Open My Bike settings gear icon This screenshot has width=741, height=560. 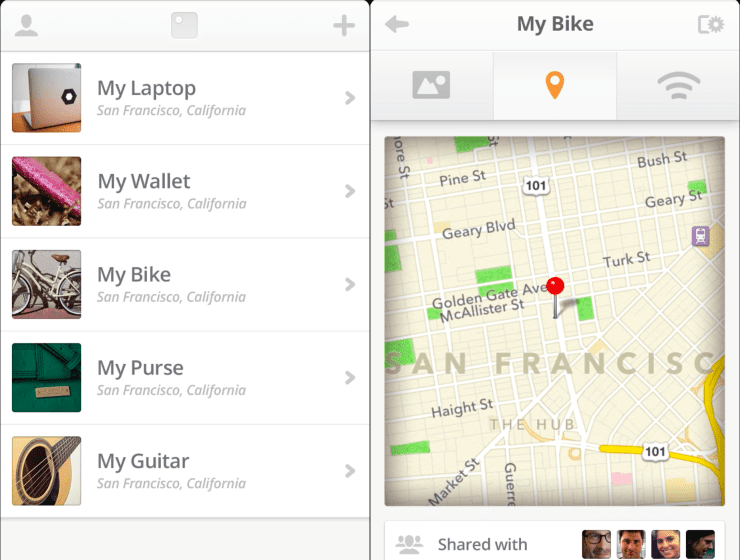[x=710, y=25]
